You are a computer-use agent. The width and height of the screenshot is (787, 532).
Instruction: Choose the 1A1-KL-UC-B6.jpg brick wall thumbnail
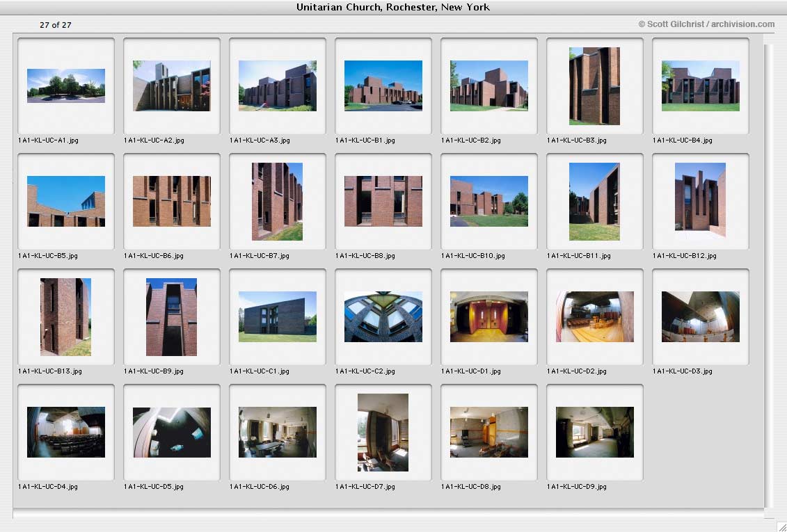[x=172, y=201]
